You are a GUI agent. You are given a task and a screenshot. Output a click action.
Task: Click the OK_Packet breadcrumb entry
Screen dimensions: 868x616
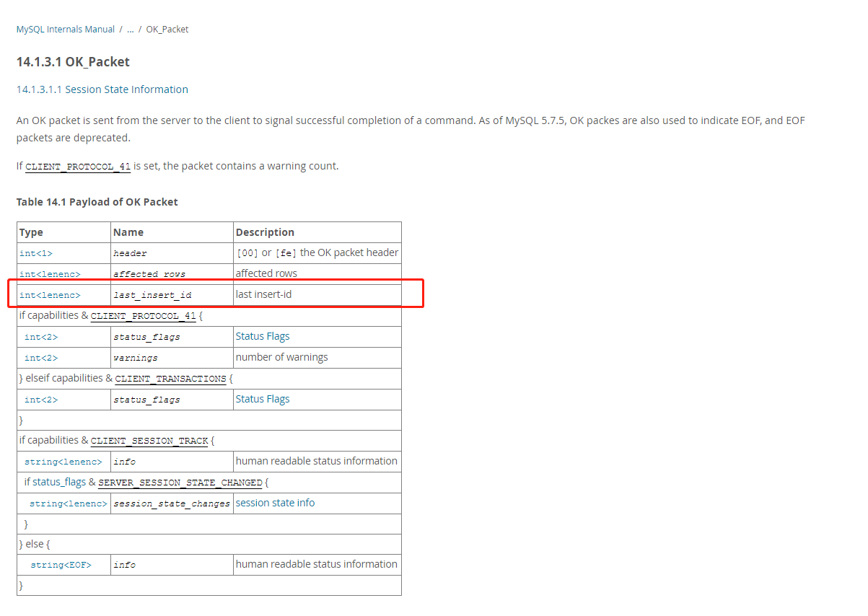point(167,29)
